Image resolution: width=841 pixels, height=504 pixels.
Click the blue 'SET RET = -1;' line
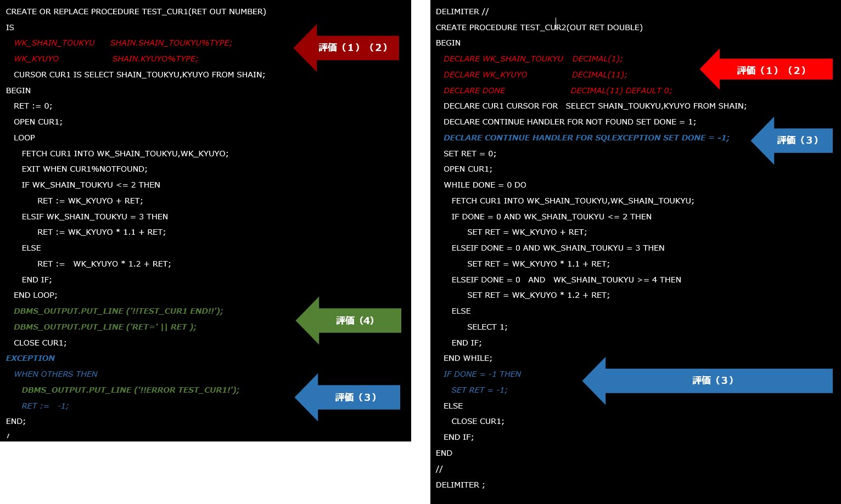(479, 390)
